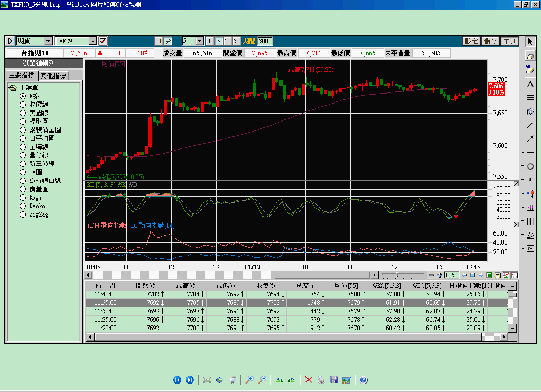Select the horizontal line tool
541x392 pixels.
point(530,153)
